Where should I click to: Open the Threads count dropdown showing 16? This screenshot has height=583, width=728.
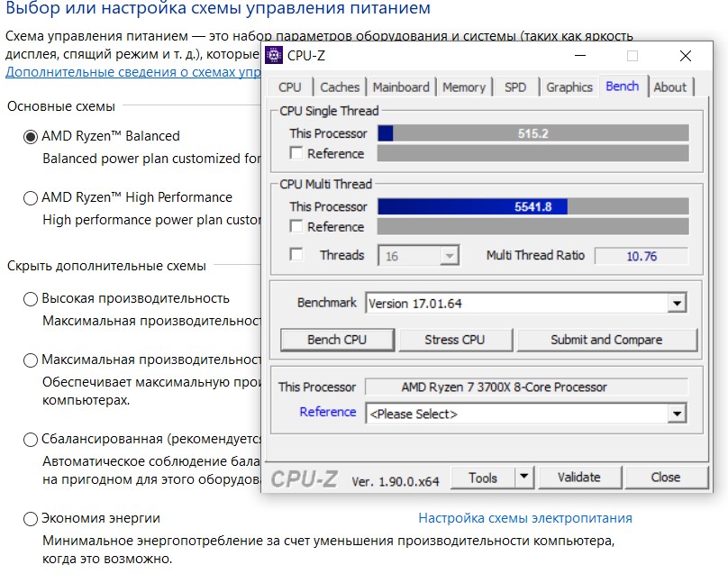coord(418,256)
